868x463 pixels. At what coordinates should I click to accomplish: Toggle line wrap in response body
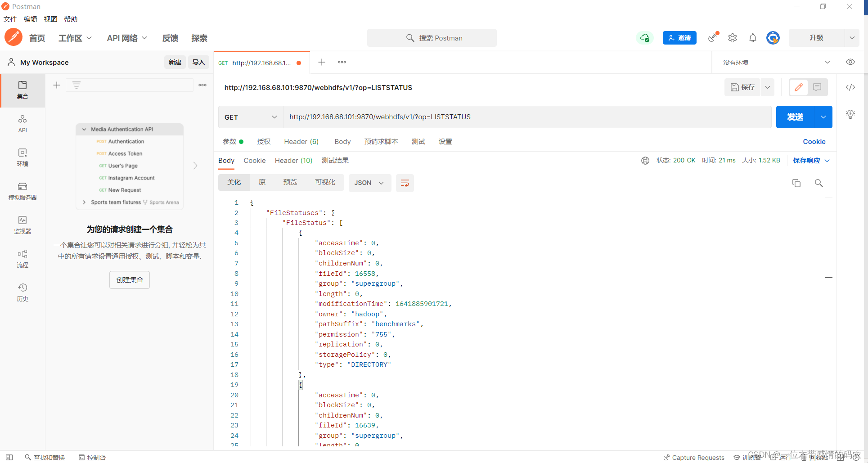click(405, 183)
